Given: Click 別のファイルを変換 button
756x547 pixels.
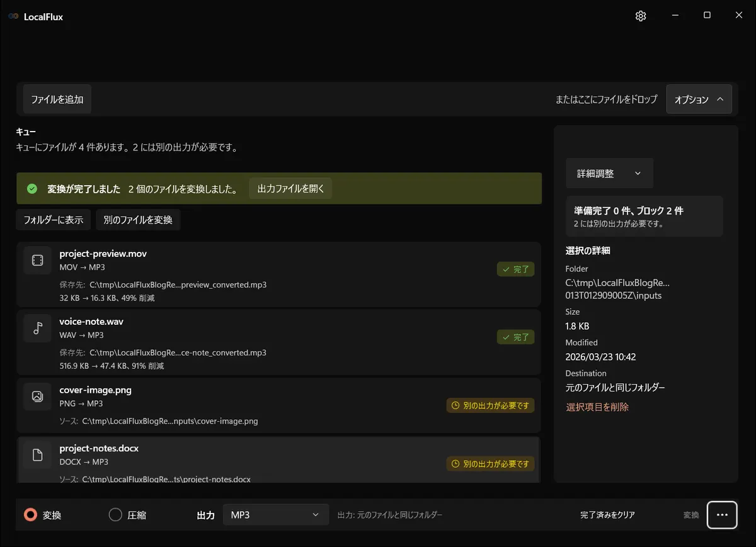Looking at the screenshot, I should click(138, 220).
